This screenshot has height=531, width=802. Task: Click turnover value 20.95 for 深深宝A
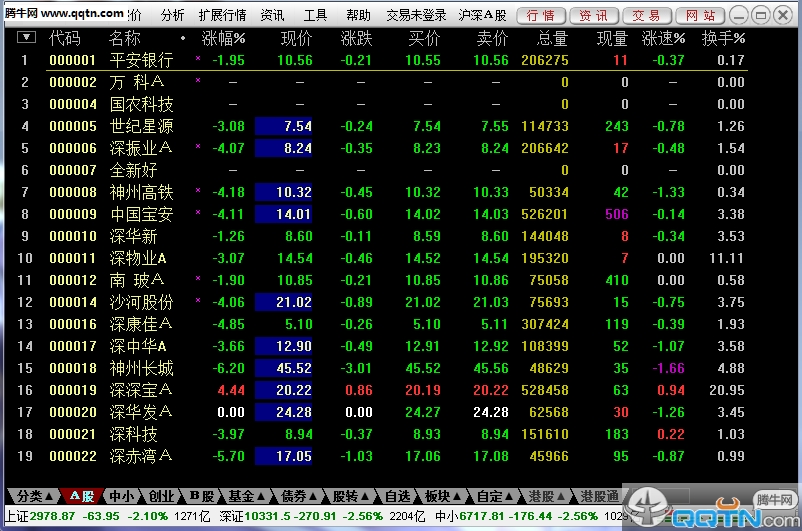pyautogui.click(x=726, y=390)
